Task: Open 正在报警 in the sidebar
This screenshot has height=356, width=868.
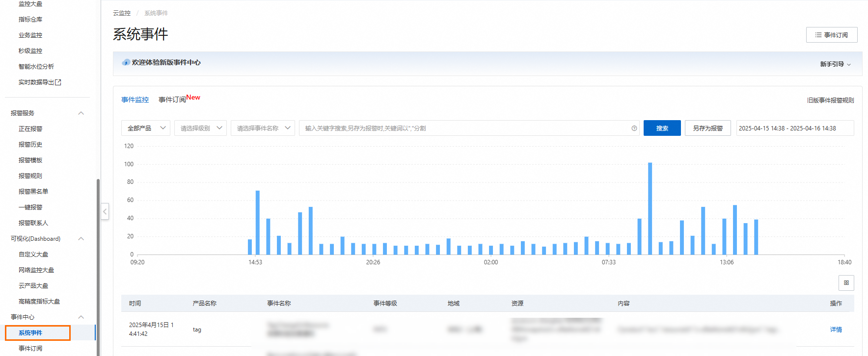Action: pyautogui.click(x=30, y=129)
